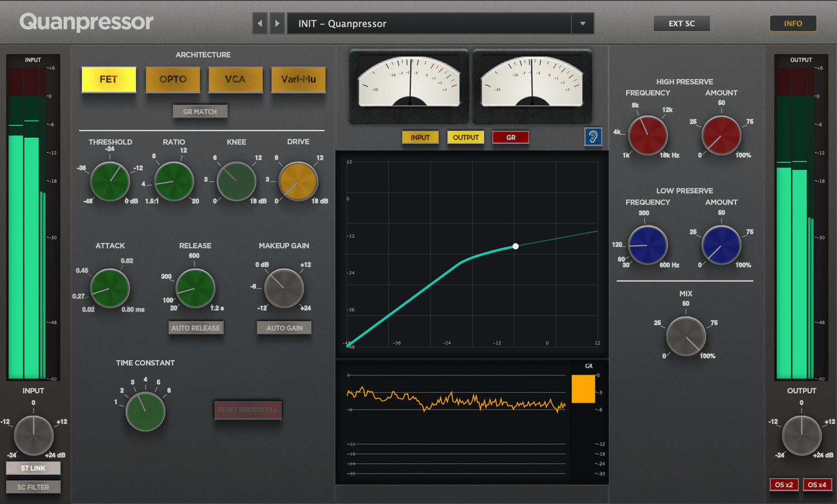Choose the VCA architecture
The height and width of the screenshot is (504, 837).
click(235, 79)
